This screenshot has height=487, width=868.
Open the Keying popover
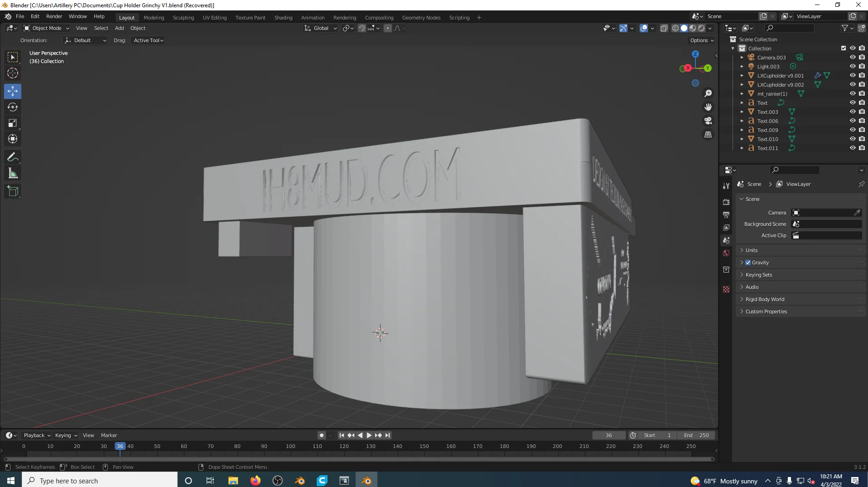(x=66, y=435)
